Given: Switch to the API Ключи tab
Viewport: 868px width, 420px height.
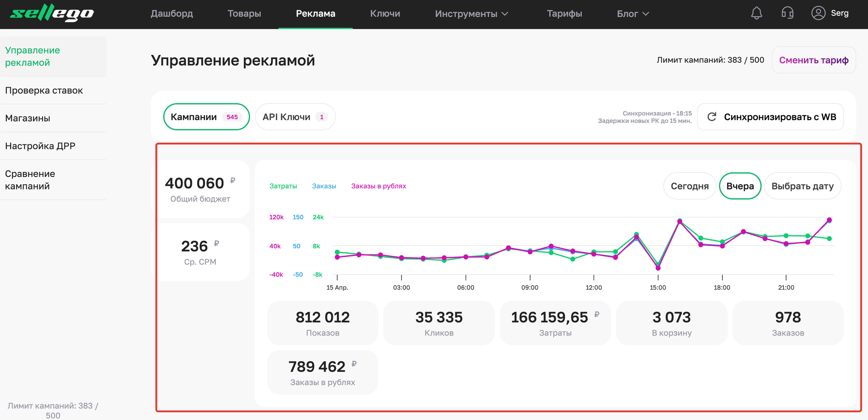Looking at the screenshot, I should pyautogui.click(x=295, y=117).
